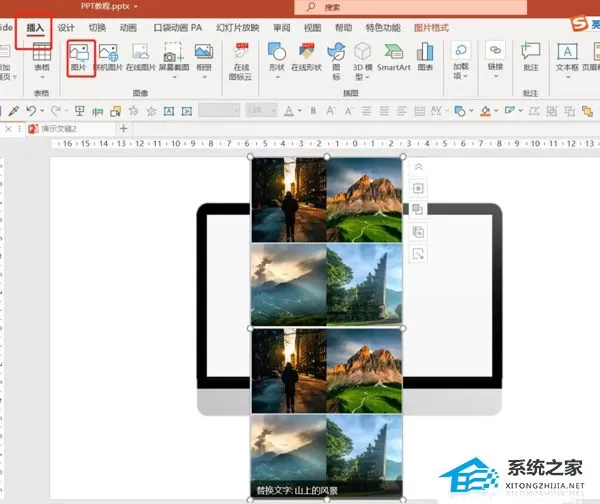Screen dimensions: 600x504
Task: Switch to the 设计 tab
Action: point(66,28)
